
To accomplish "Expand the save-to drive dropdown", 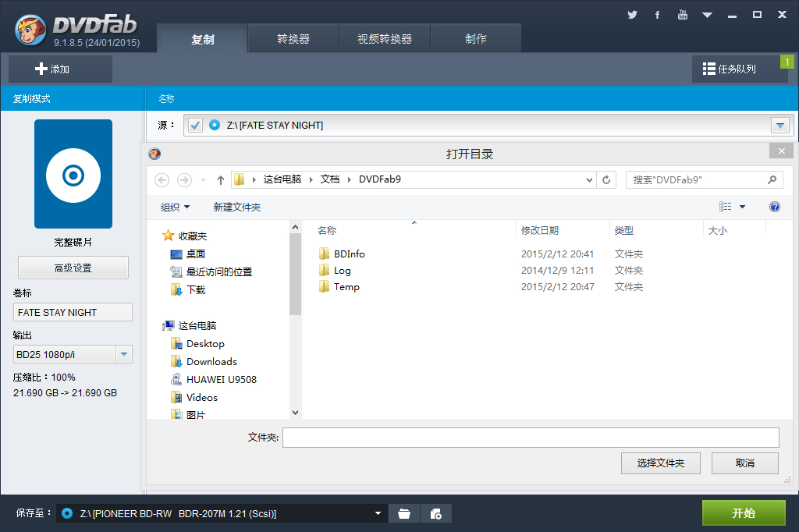I will (378, 513).
